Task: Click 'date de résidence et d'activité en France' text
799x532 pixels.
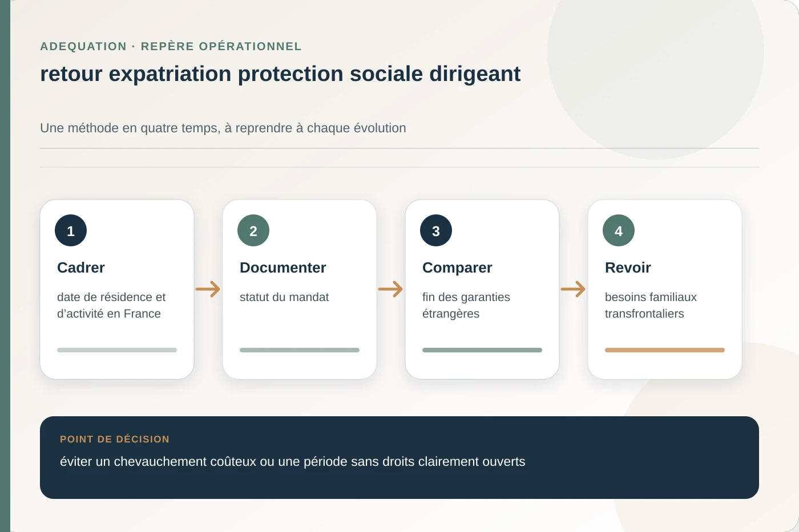Action: click(x=111, y=305)
